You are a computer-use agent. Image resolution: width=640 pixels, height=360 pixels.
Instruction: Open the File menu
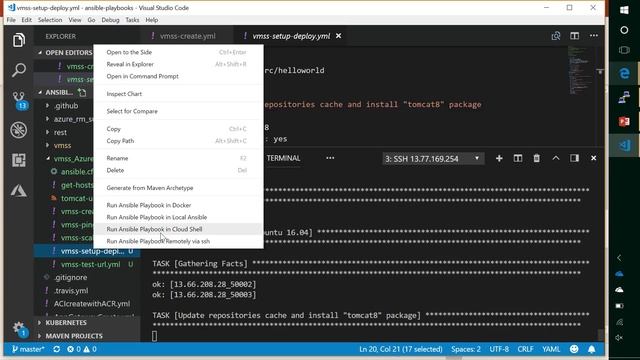tap(11, 20)
